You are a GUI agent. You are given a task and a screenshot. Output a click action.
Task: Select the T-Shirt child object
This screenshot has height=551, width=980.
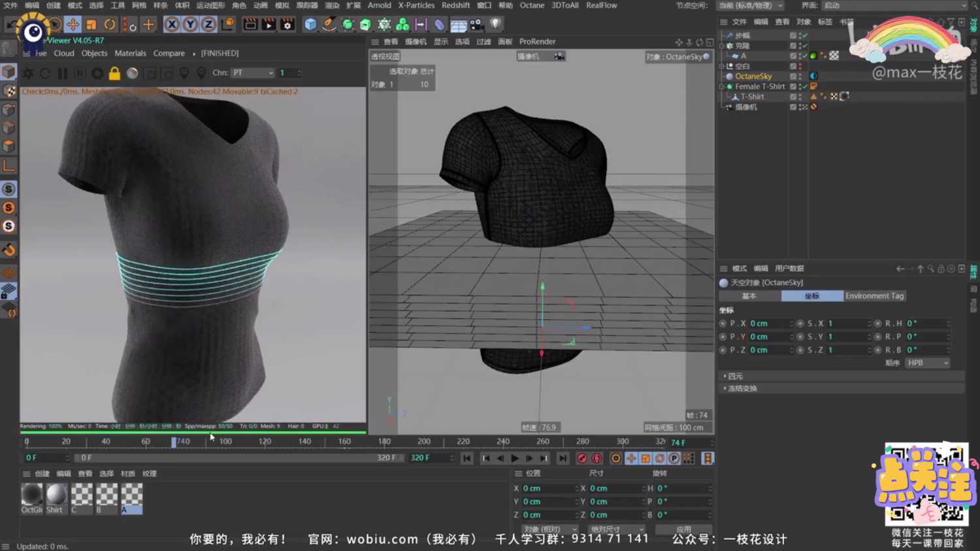click(752, 97)
